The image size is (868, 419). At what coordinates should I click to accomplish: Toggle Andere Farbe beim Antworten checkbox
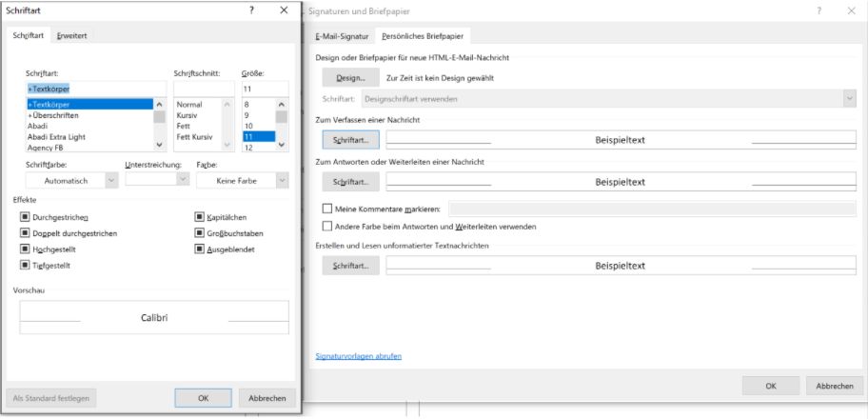(327, 227)
